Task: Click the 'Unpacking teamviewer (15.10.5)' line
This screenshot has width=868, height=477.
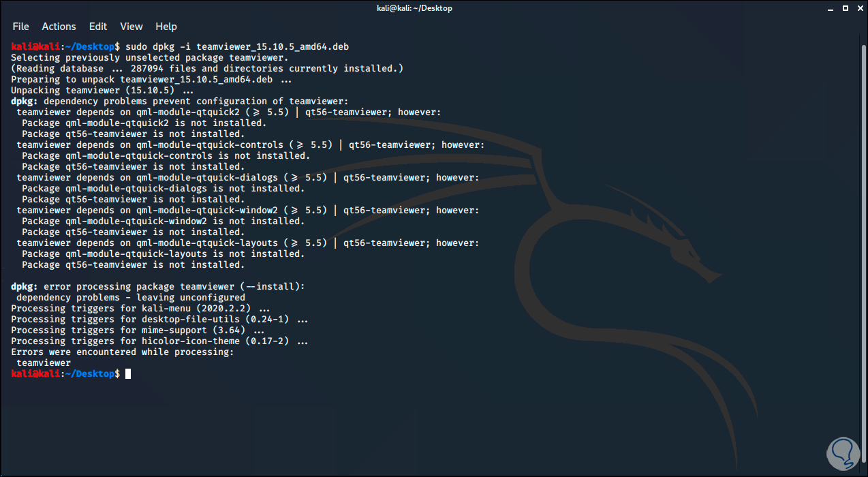Action: [x=102, y=90]
